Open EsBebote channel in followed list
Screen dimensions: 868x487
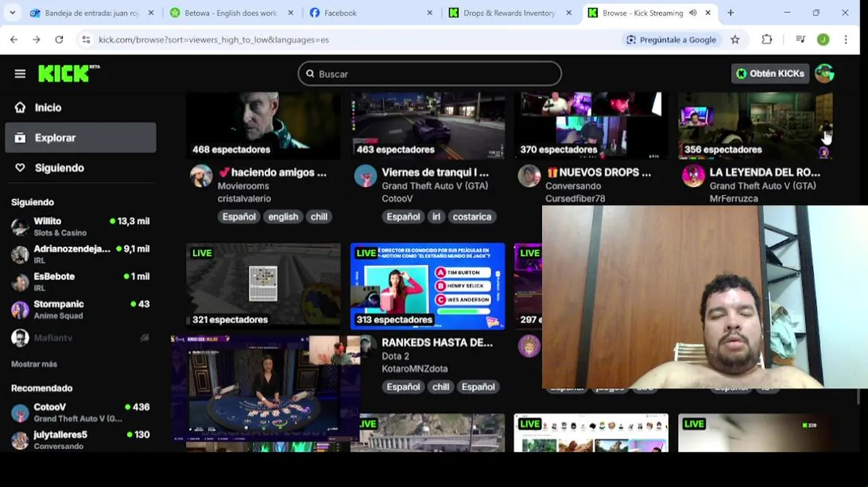pyautogui.click(x=80, y=282)
